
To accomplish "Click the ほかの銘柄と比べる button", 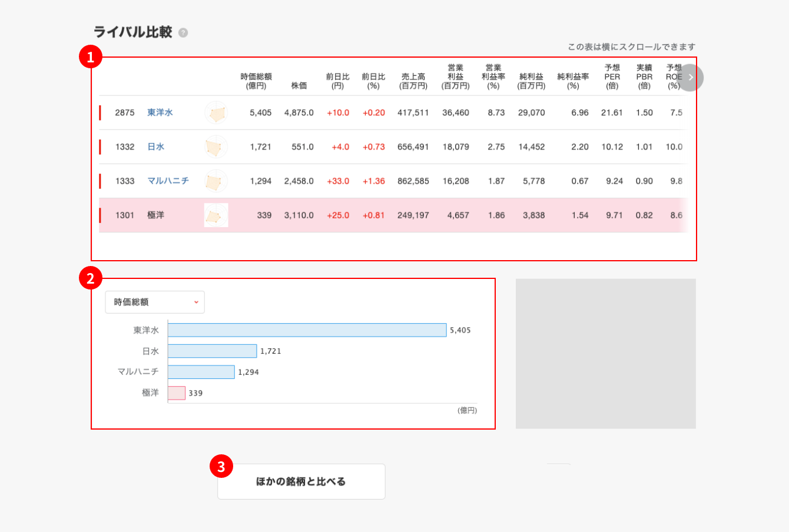I will [x=301, y=481].
